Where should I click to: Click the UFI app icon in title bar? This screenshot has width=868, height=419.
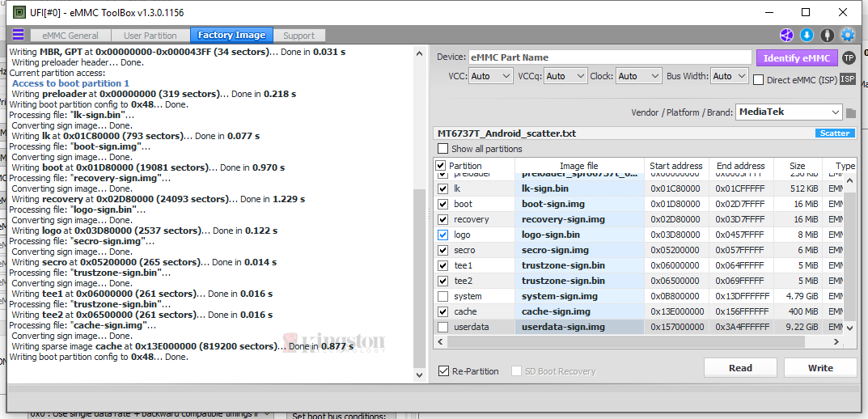[19, 11]
